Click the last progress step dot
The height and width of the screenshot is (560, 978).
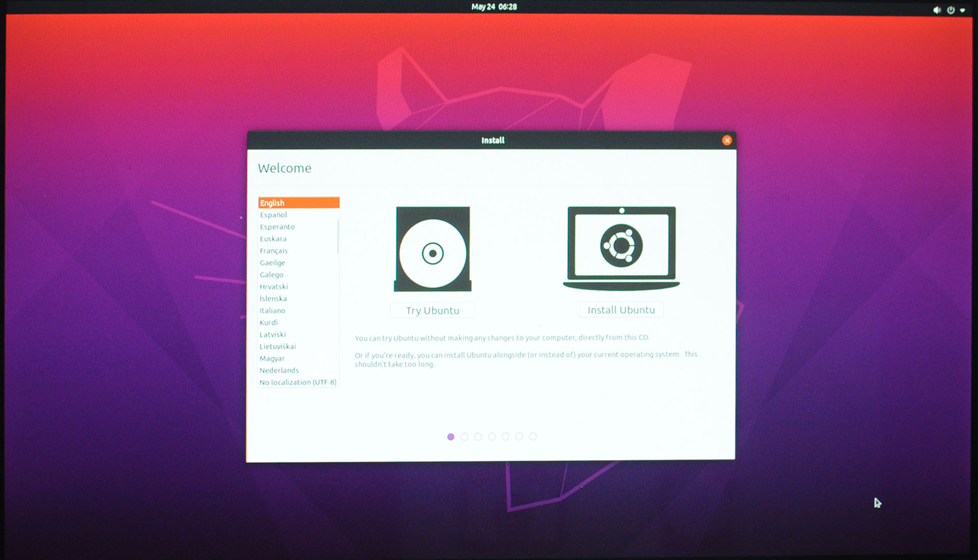pyautogui.click(x=533, y=436)
